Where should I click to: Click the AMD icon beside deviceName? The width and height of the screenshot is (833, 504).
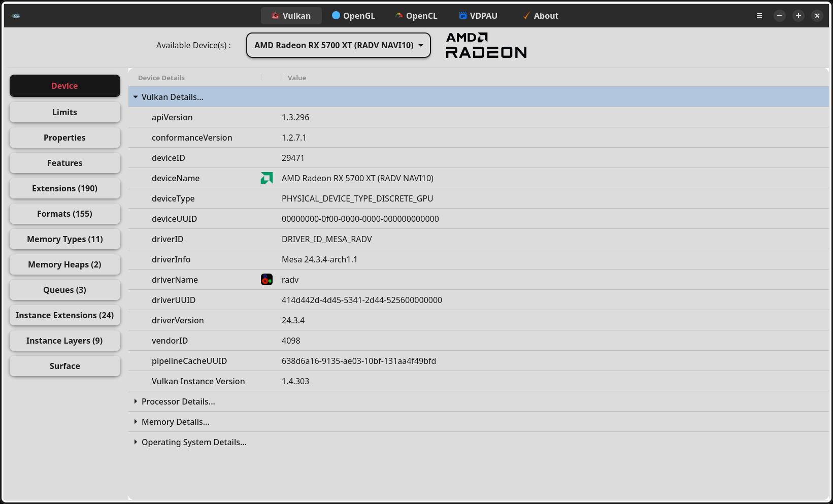(x=266, y=178)
